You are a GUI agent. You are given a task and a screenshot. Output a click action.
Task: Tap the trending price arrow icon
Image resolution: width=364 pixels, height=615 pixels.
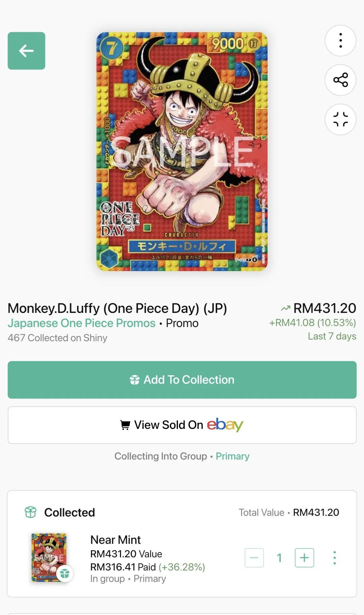285,308
